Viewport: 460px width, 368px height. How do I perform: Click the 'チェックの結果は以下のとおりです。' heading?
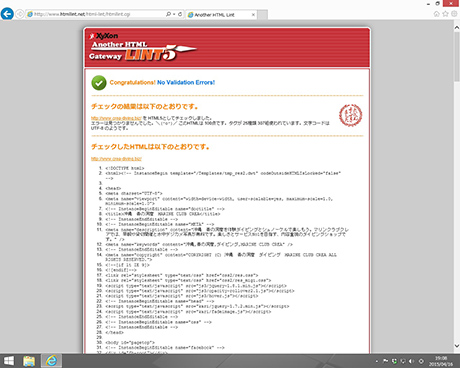tap(145, 106)
